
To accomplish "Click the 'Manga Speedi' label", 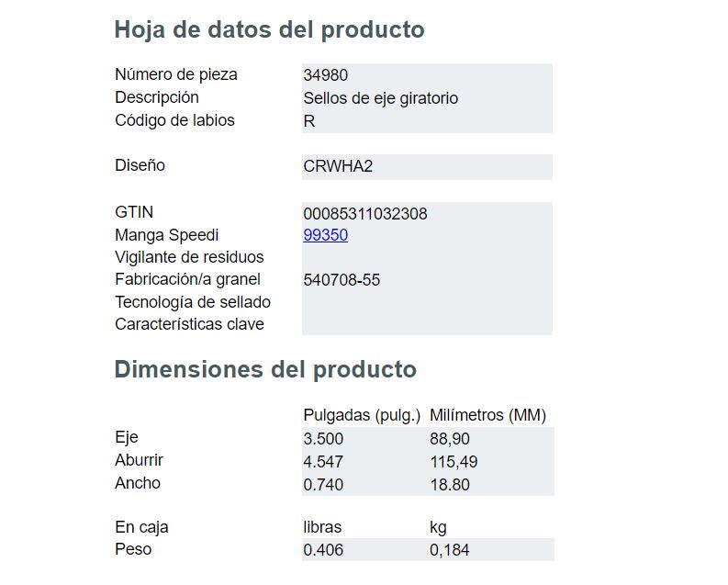I will click(167, 235).
